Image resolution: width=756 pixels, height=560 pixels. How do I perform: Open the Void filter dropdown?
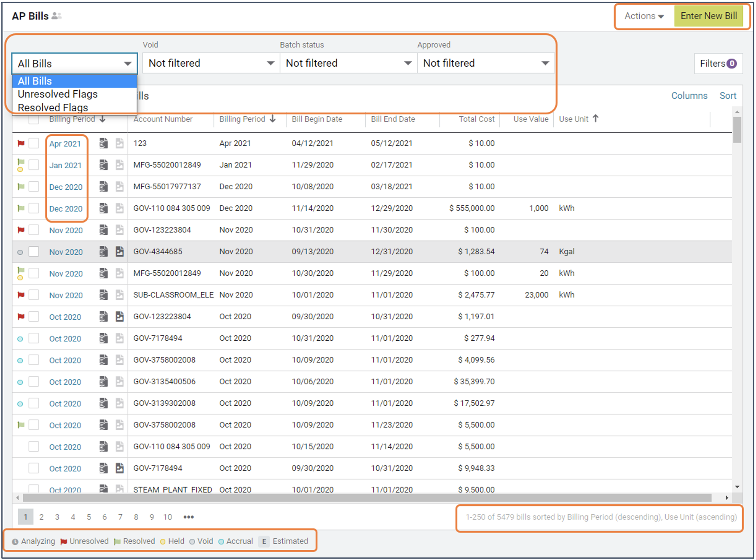pos(211,63)
